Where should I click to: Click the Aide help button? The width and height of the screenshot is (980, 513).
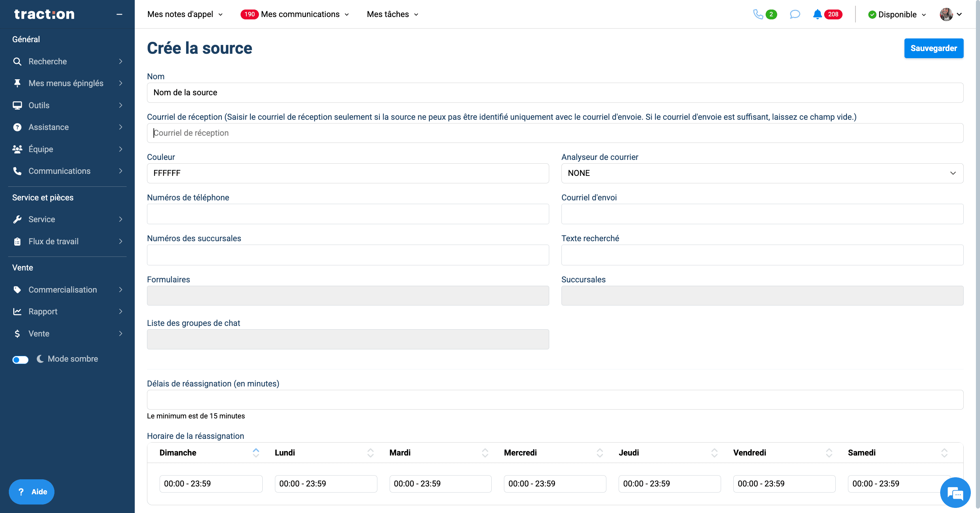(32, 492)
